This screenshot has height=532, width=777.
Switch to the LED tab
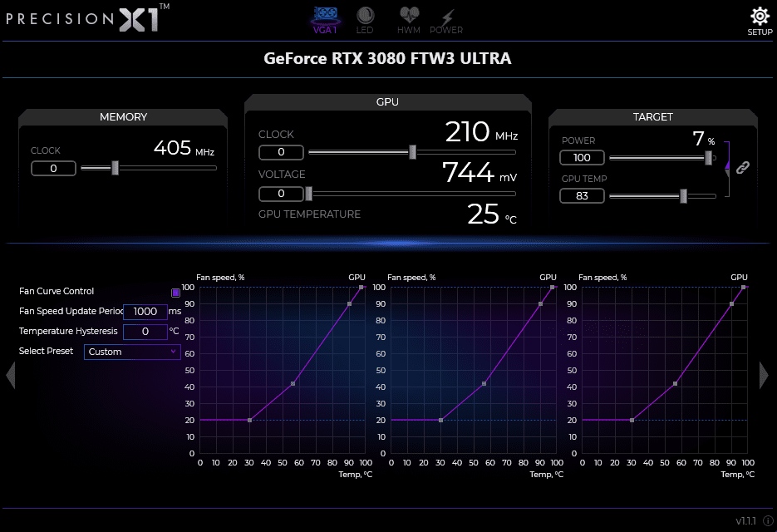pyautogui.click(x=365, y=20)
